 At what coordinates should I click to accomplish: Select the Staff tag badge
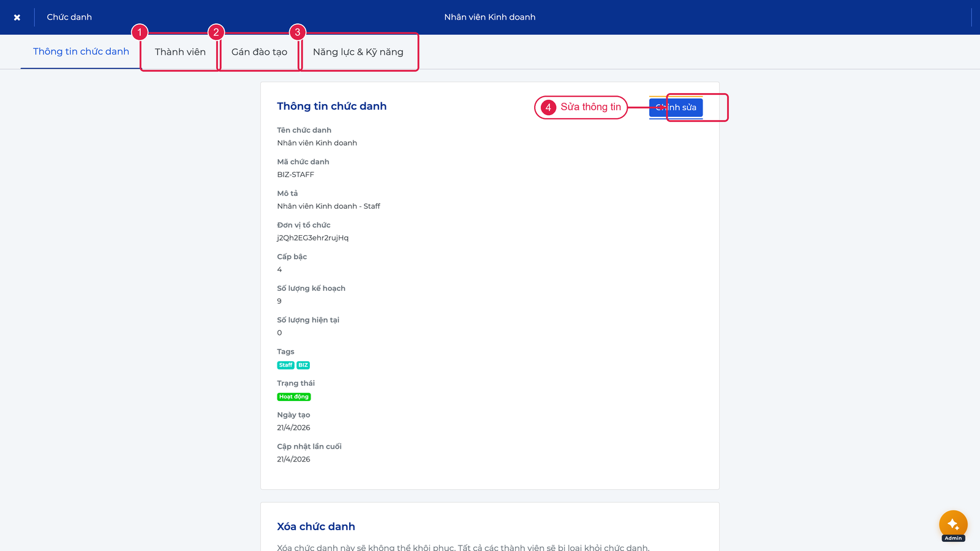tap(285, 365)
